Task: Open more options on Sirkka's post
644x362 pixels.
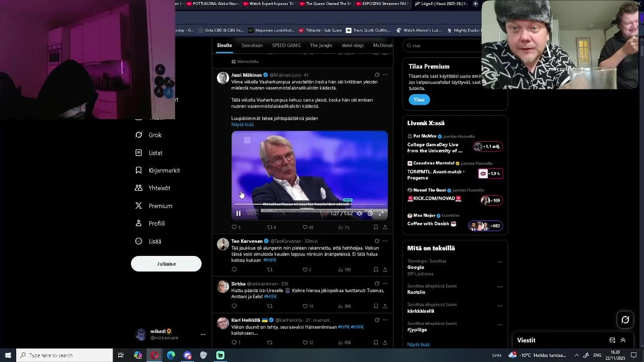Action: point(385,284)
